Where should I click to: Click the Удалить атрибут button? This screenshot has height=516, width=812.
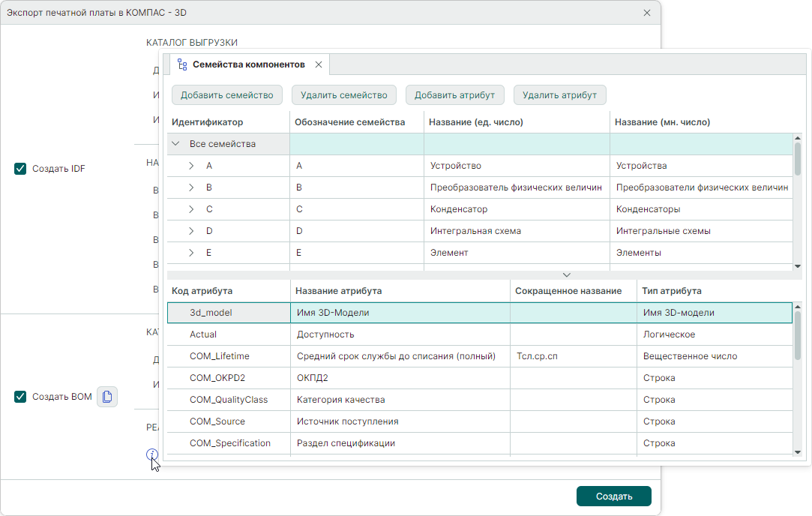[559, 95]
